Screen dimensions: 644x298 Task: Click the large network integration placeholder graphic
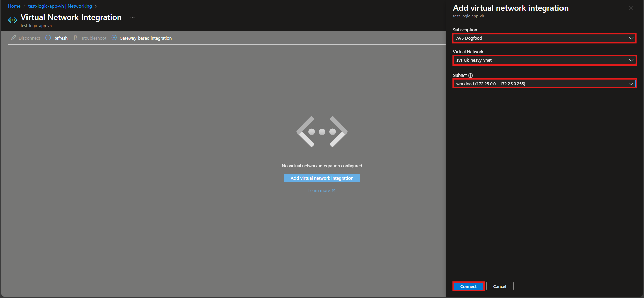tap(322, 132)
